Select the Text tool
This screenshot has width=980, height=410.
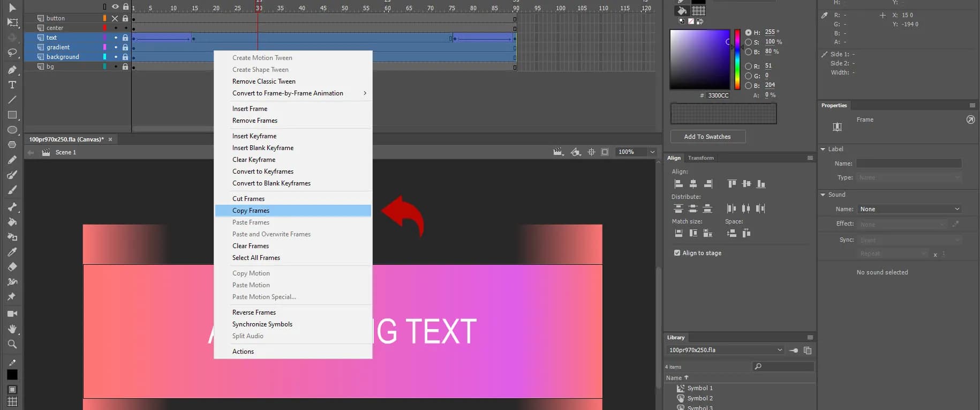[12, 85]
